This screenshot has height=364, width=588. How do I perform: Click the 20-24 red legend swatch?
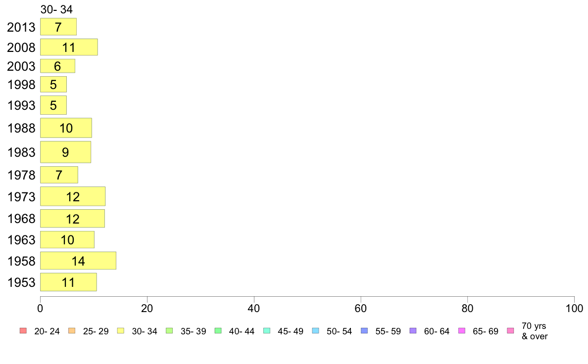tap(23, 331)
